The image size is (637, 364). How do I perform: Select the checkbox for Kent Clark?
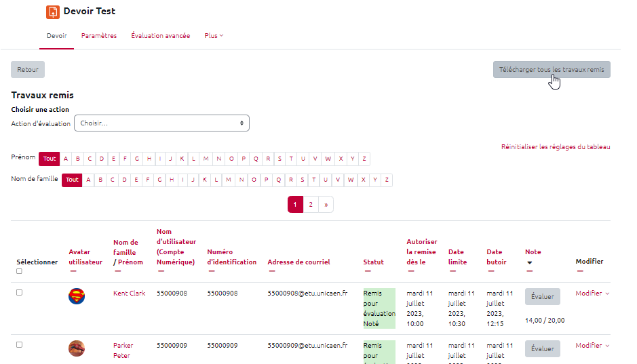pyautogui.click(x=19, y=293)
